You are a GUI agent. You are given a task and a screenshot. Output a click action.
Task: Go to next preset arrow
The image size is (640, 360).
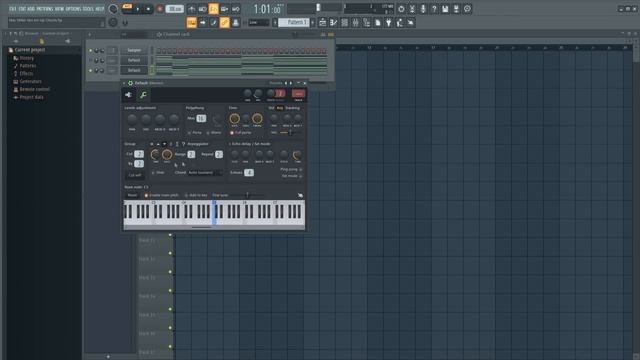[x=291, y=83]
